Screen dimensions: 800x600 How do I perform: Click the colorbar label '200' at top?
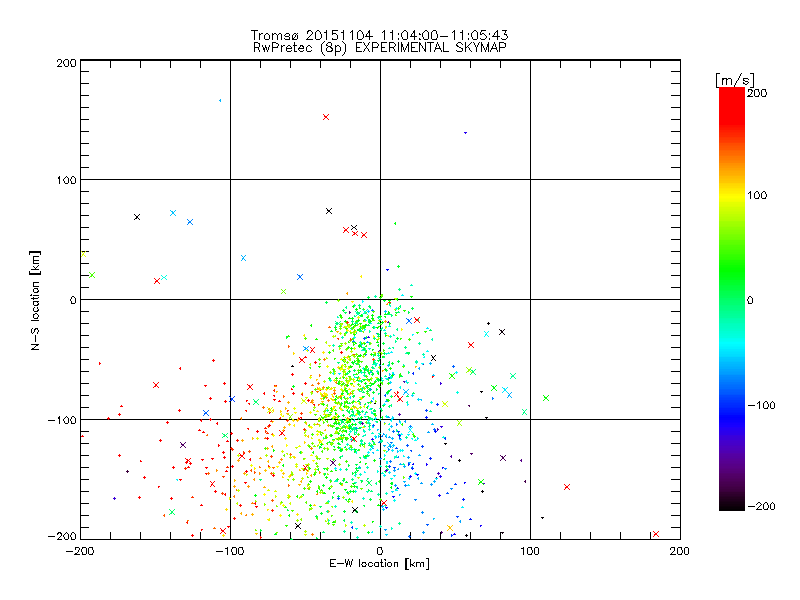pyautogui.click(x=757, y=93)
